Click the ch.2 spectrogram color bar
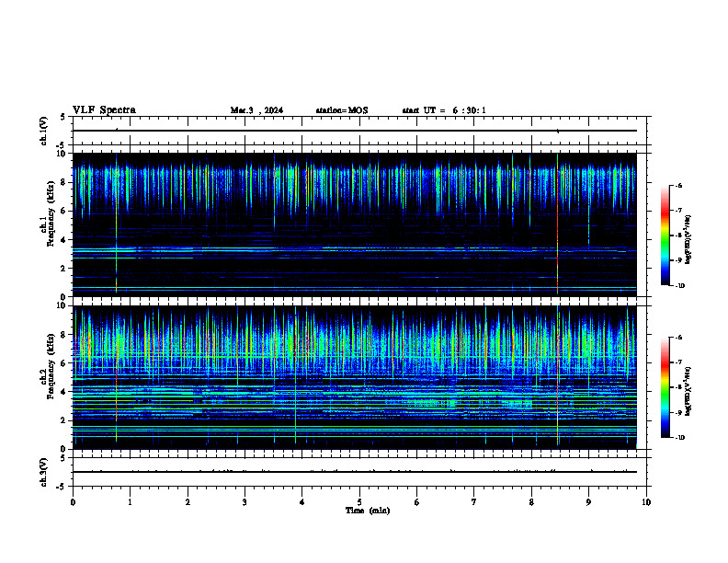 coord(665,387)
